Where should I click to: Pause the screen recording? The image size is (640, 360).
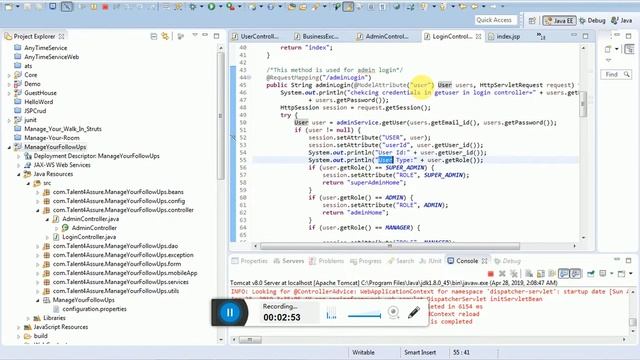[x=229, y=313]
